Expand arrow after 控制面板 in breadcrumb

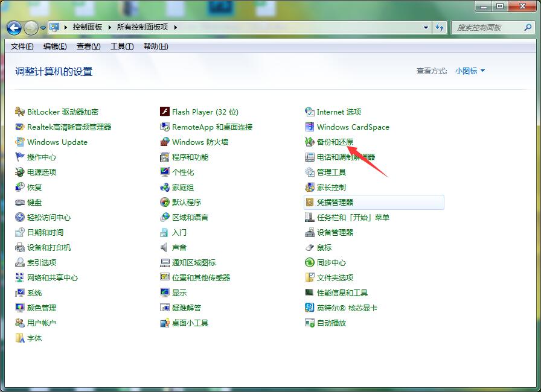[109, 27]
